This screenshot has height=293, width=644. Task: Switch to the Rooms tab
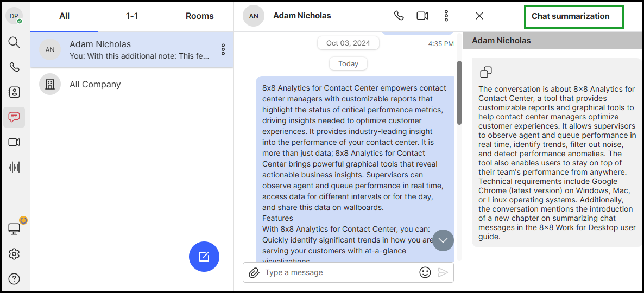(x=200, y=16)
